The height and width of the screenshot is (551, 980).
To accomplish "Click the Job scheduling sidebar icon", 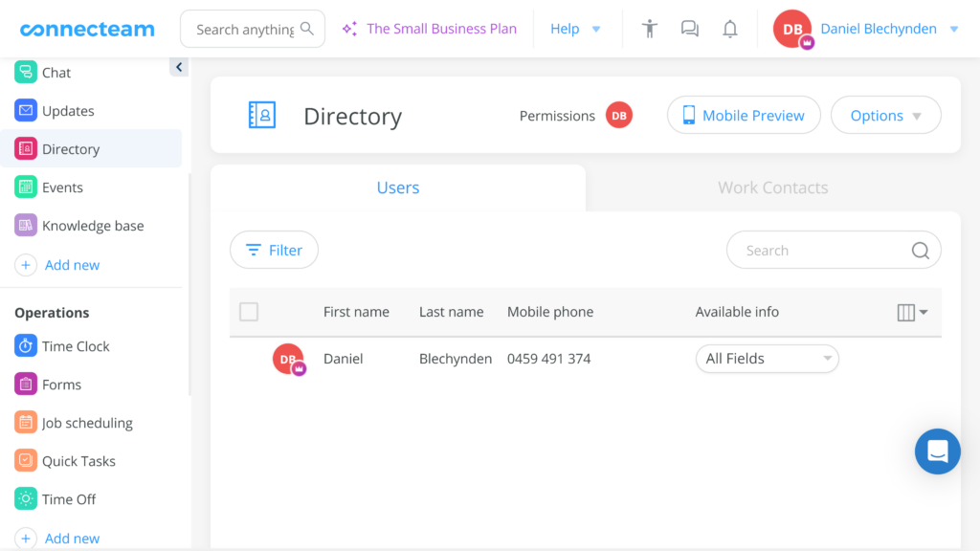I will 26,423.
